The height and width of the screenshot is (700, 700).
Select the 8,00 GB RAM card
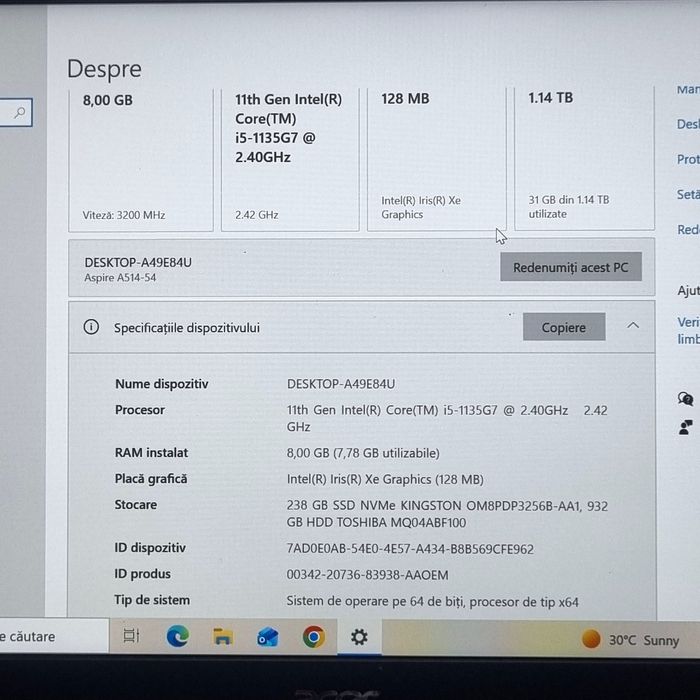click(x=141, y=159)
